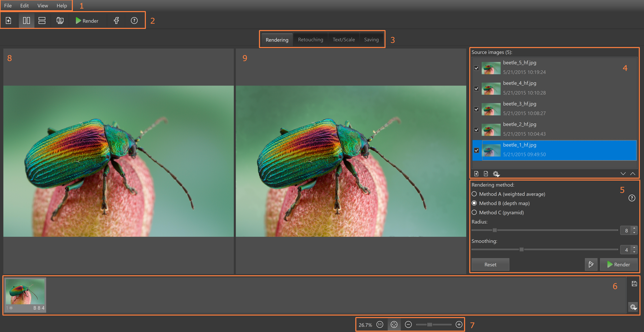644x332 pixels.
Task: Click the zoom out minus icon
Action: pos(408,324)
